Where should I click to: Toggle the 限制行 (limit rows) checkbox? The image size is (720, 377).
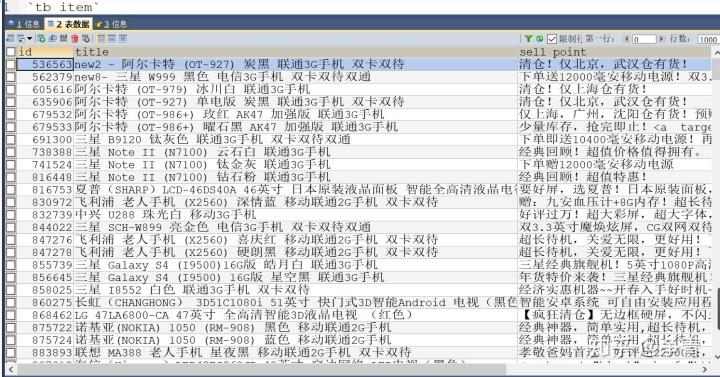(552, 39)
